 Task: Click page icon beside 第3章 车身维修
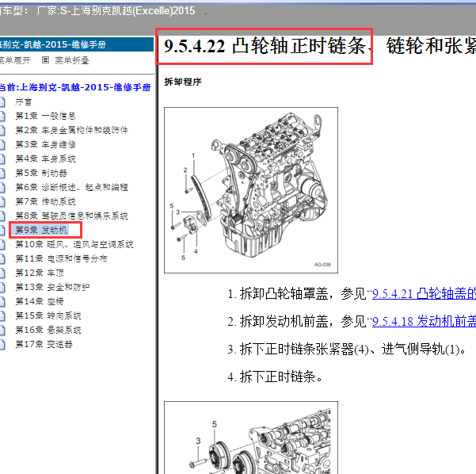(2, 144)
